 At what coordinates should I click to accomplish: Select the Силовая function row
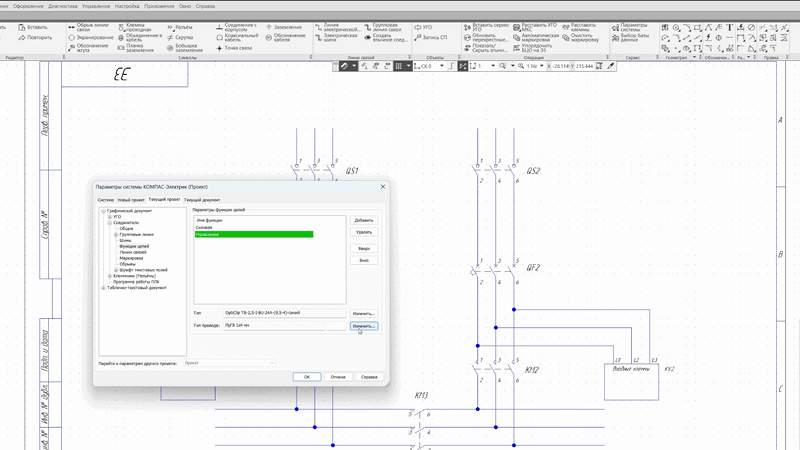coord(254,228)
